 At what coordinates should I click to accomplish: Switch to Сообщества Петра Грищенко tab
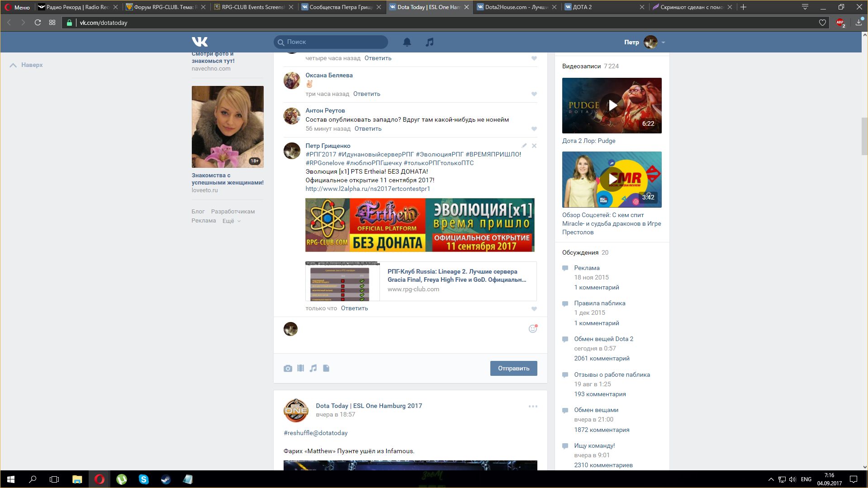(341, 7)
